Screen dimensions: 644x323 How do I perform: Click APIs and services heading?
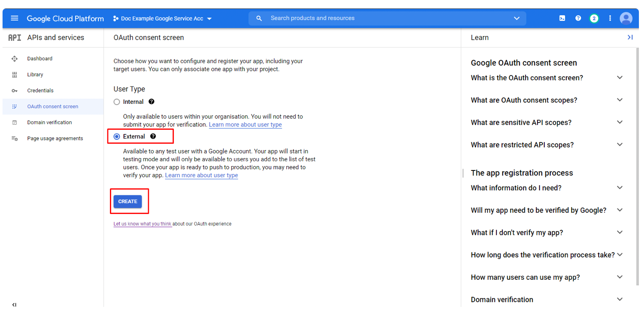(56, 38)
